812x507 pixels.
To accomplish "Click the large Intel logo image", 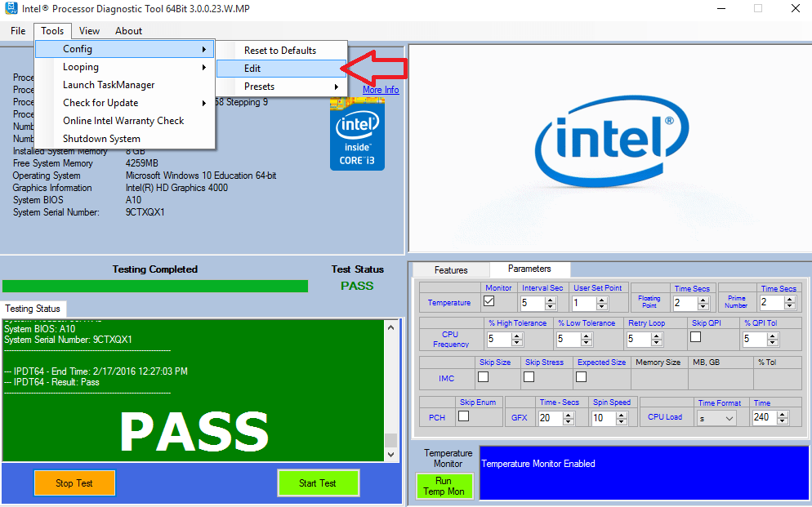I will pos(612,140).
